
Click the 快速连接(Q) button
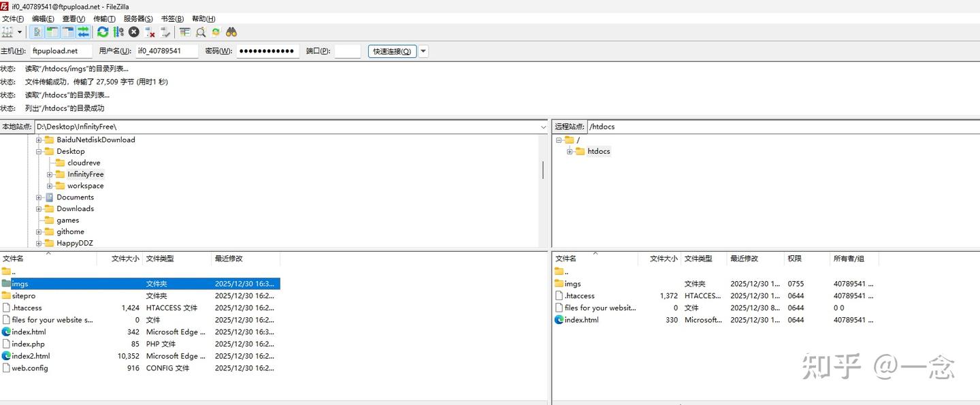(x=392, y=51)
